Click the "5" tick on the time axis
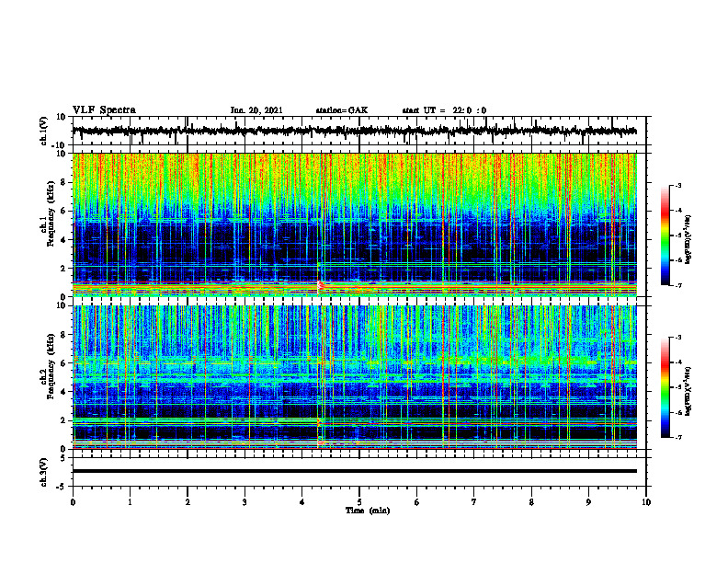728x563 pixels. pyautogui.click(x=359, y=502)
